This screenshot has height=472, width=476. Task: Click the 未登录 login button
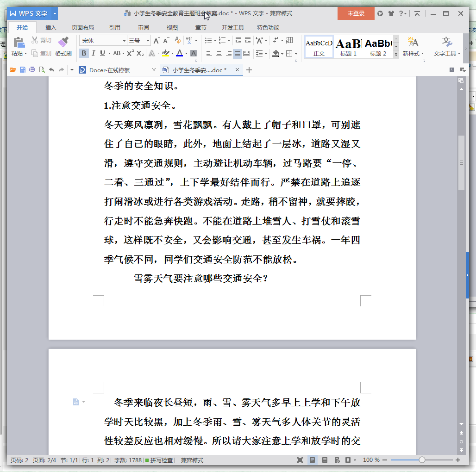point(356,13)
